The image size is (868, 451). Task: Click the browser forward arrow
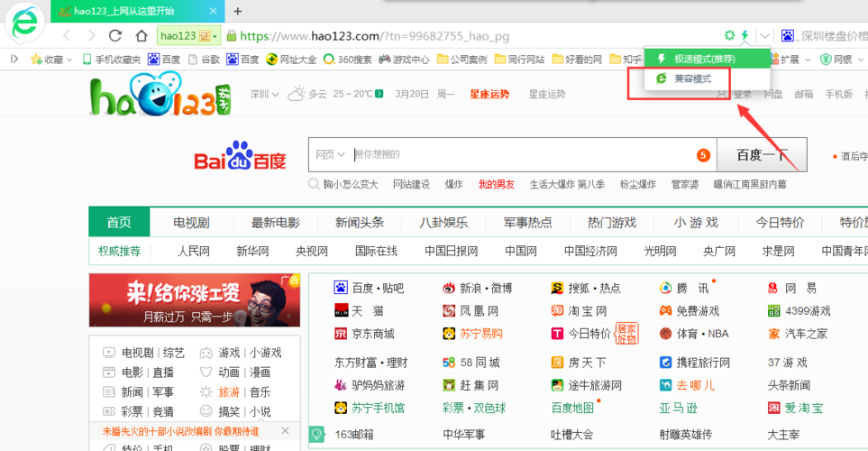91,36
